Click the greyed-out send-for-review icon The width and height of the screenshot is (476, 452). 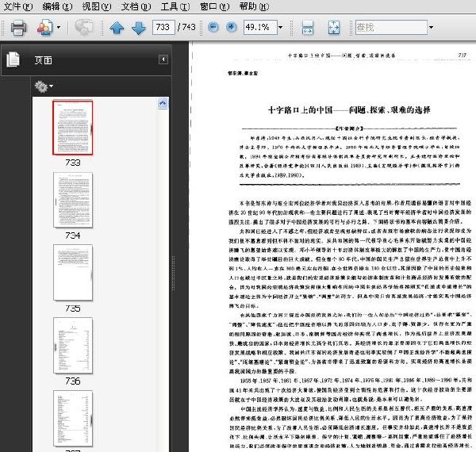[84, 28]
